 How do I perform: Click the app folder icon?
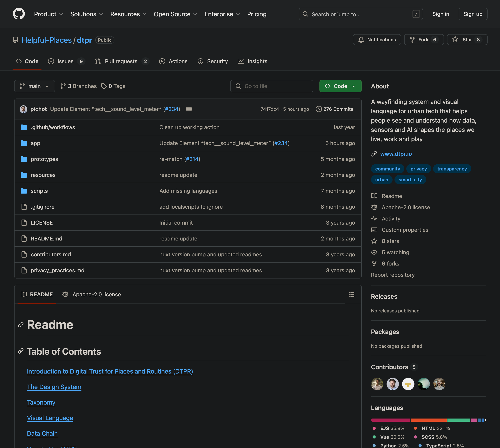point(24,143)
